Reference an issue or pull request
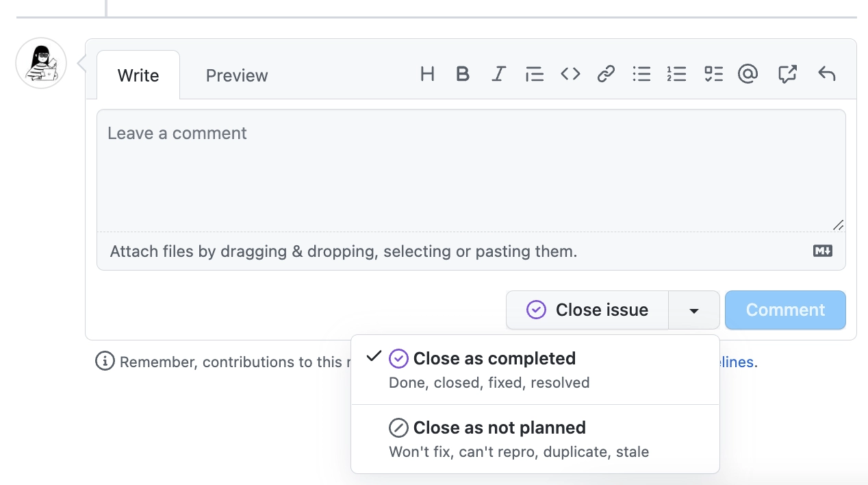The image size is (868, 485). (x=787, y=74)
